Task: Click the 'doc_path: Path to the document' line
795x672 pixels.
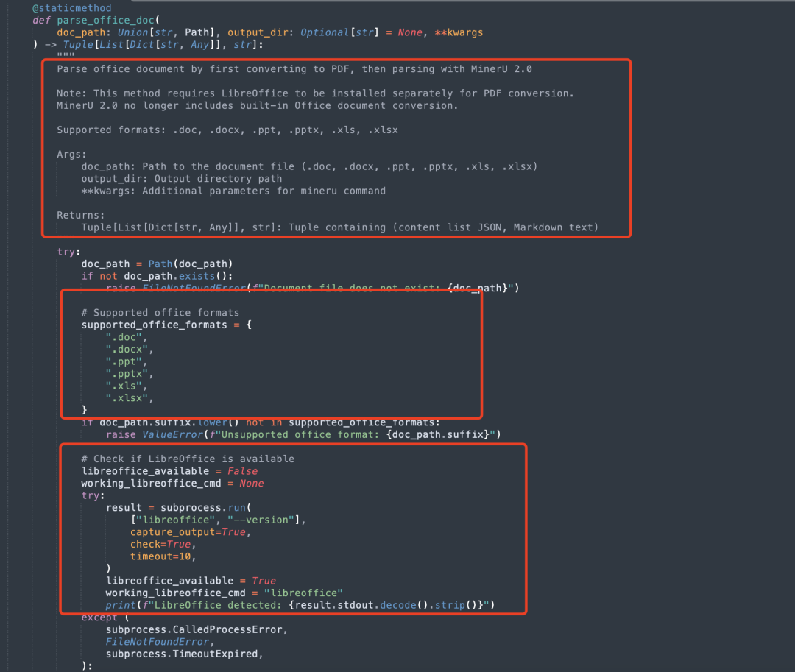Action: click(x=309, y=166)
